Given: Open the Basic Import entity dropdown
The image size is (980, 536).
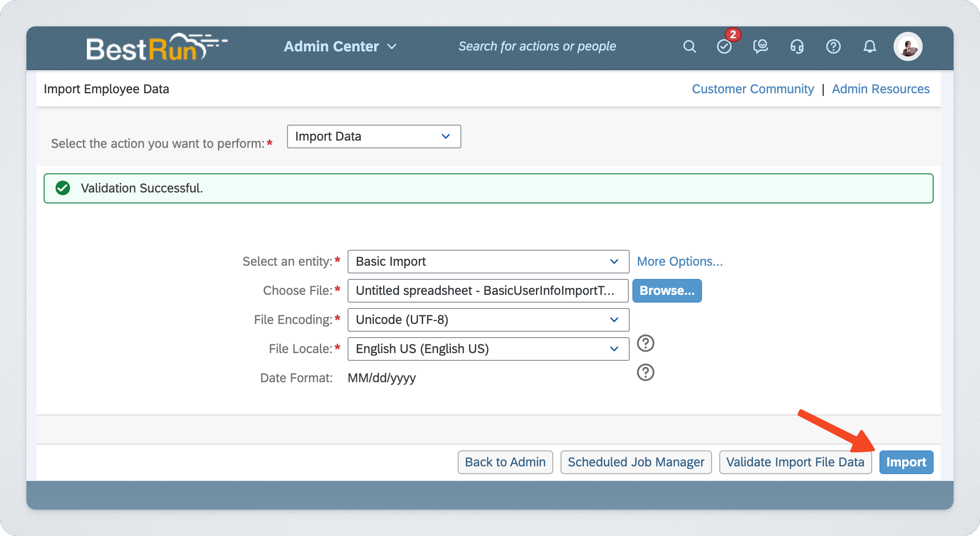Looking at the screenshot, I should pyautogui.click(x=488, y=262).
